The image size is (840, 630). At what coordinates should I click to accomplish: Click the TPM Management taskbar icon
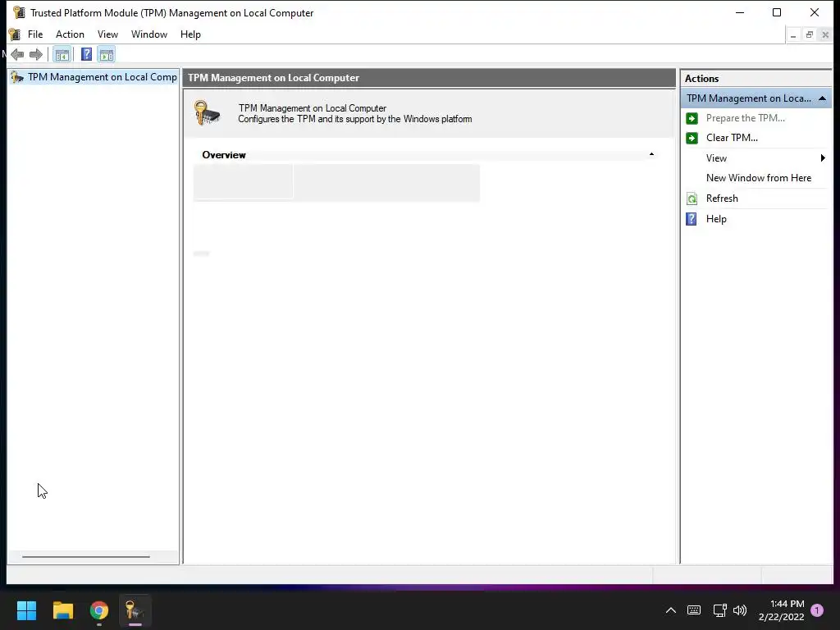[135, 610]
